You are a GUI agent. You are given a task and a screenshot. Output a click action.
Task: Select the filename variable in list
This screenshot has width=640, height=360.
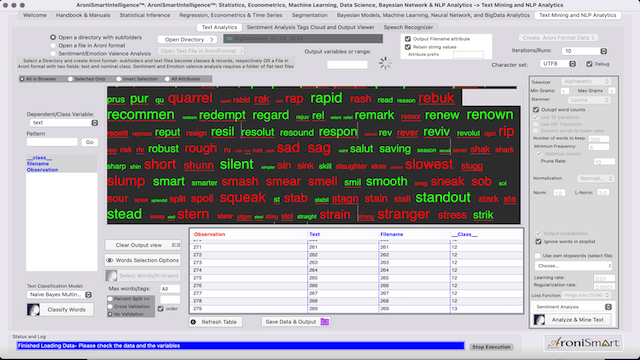38,164
